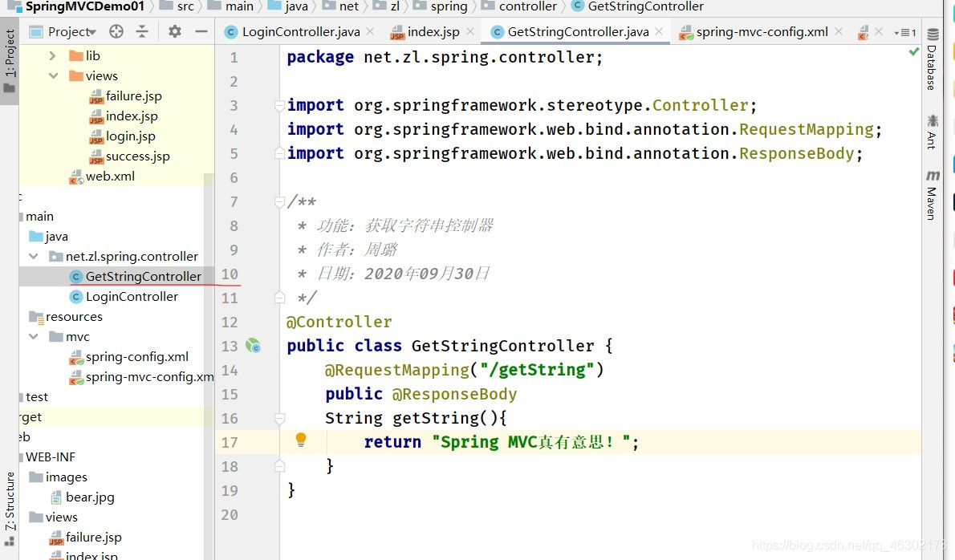Select LoginController in project tree

pos(124,296)
